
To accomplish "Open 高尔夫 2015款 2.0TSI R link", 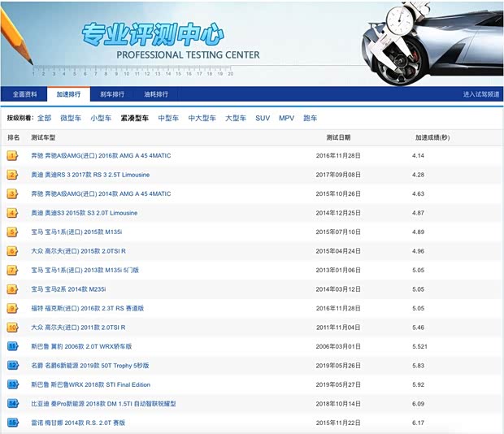I will click(x=78, y=251).
